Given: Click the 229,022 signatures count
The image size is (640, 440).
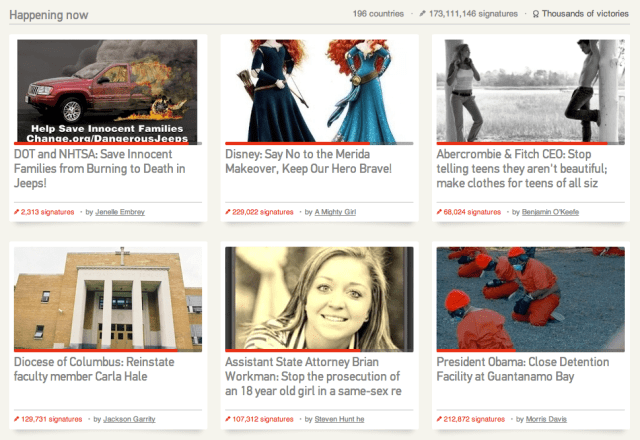Looking at the screenshot, I should (x=263, y=212).
